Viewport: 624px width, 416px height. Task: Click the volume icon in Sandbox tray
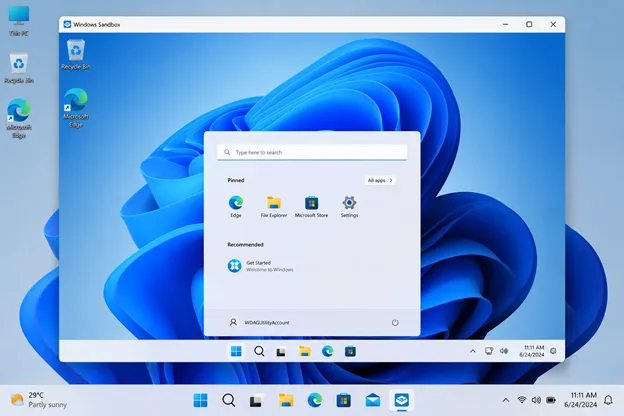504,351
